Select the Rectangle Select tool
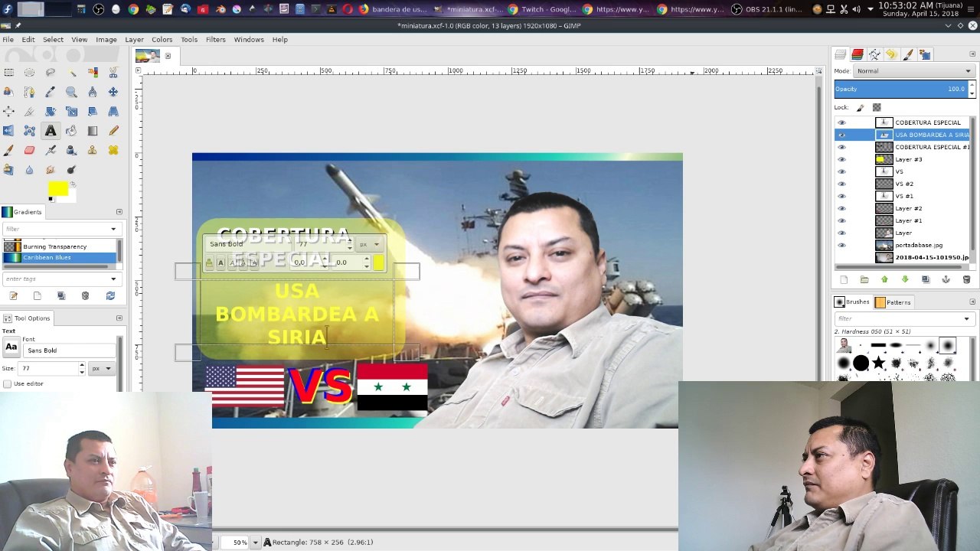Screen dimensions: 980x551 point(8,73)
